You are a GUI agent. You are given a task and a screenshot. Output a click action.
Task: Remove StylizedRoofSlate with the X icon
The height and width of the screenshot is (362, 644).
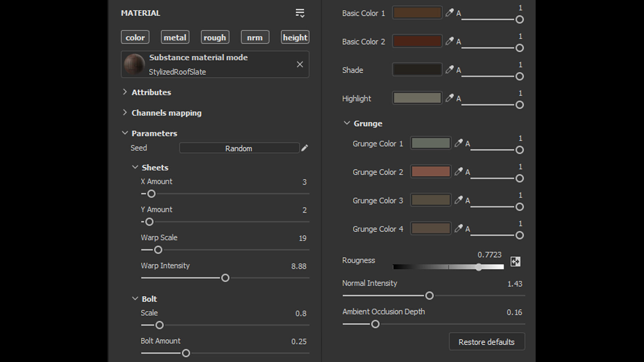point(300,64)
